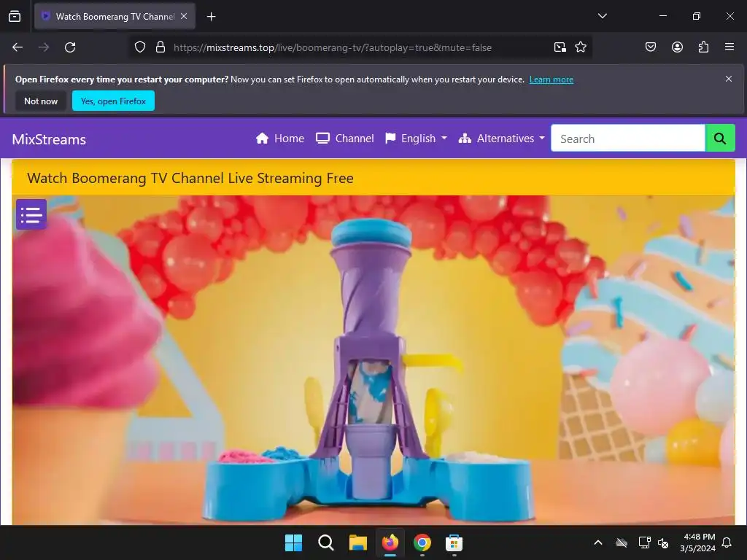Focus the site Search field
This screenshot has height=560, width=747.
pyautogui.click(x=628, y=139)
